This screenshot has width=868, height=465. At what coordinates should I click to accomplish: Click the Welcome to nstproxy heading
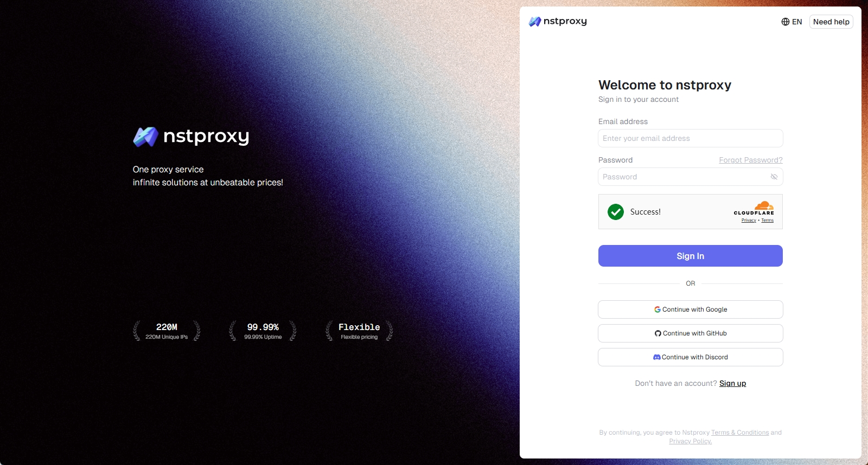click(x=665, y=85)
